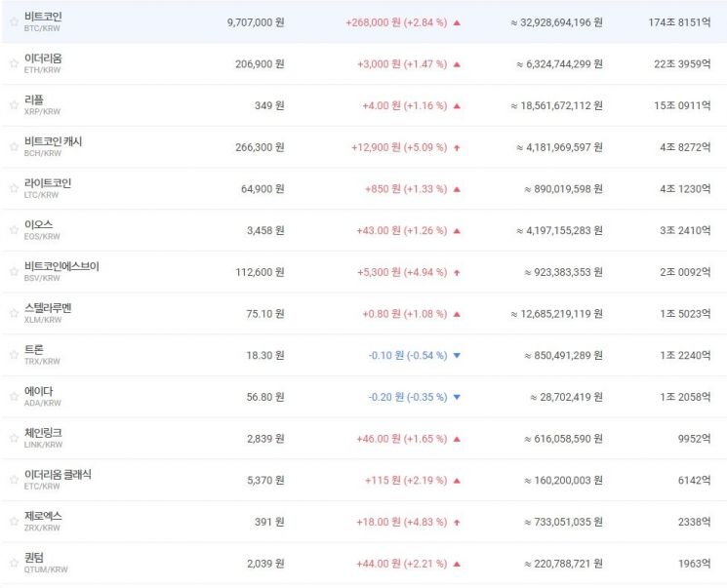
Task: Toggle favorite star for ETH/KRW
Action: [x=14, y=63]
